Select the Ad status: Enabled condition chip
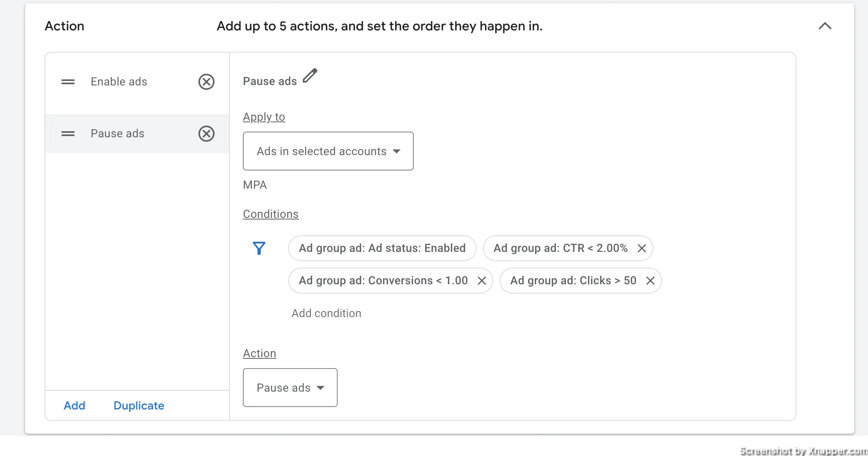This screenshot has height=456, width=868. (x=382, y=248)
